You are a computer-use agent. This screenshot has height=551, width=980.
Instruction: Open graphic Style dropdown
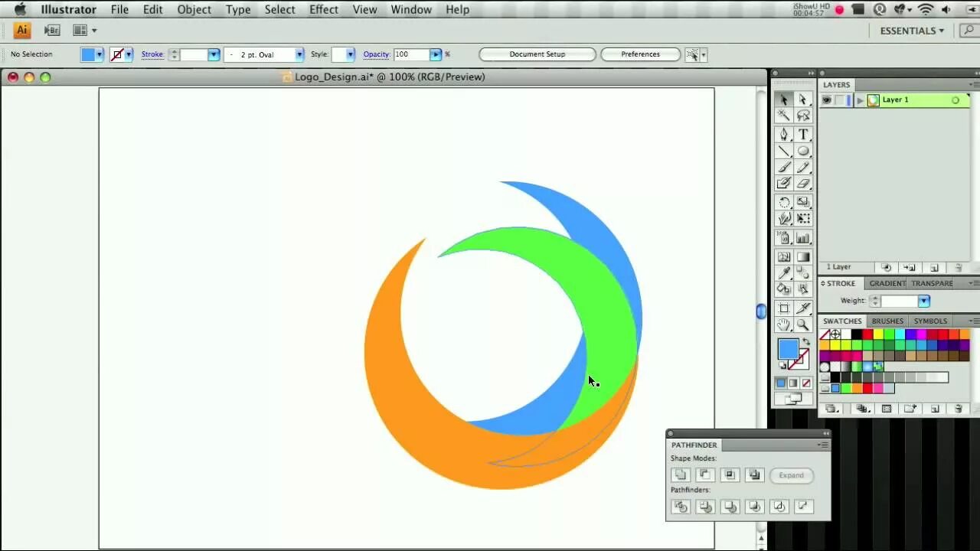click(x=350, y=54)
